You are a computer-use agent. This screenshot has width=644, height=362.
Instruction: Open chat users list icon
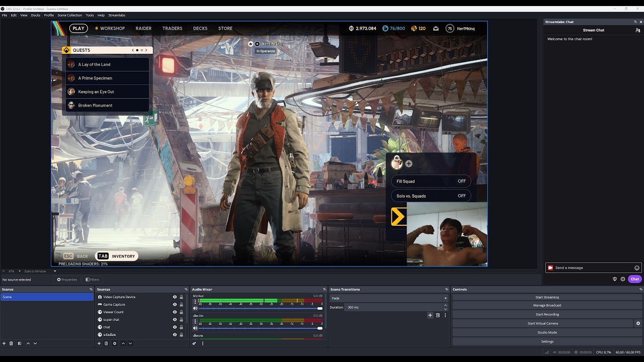[638, 30]
